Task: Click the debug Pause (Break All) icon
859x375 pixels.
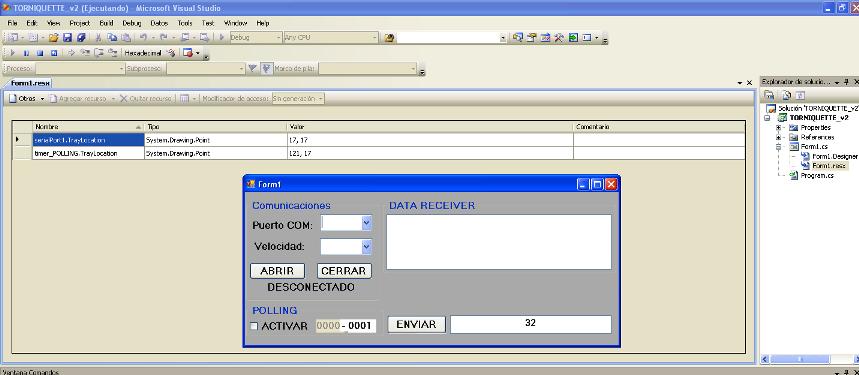Action: 26,53
